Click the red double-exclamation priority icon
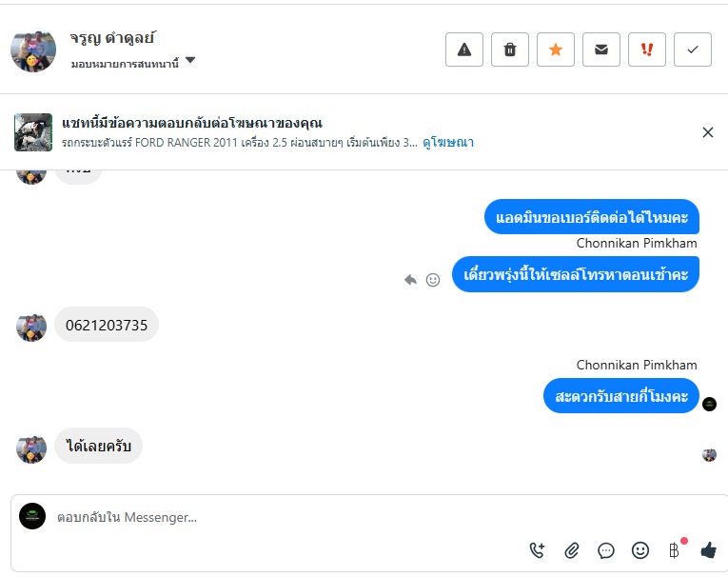The height and width of the screenshot is (577, 728). tap(647, 50)
